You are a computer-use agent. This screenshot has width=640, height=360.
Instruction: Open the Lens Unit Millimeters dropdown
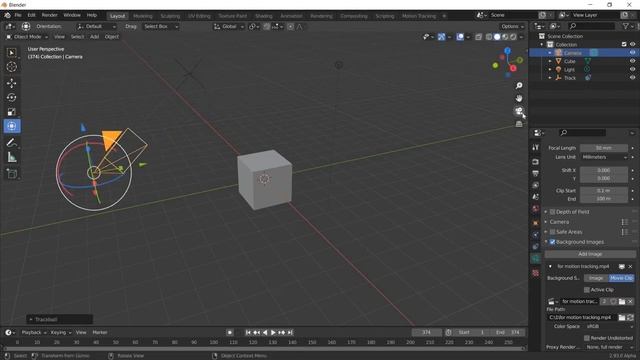coord(604,157)
